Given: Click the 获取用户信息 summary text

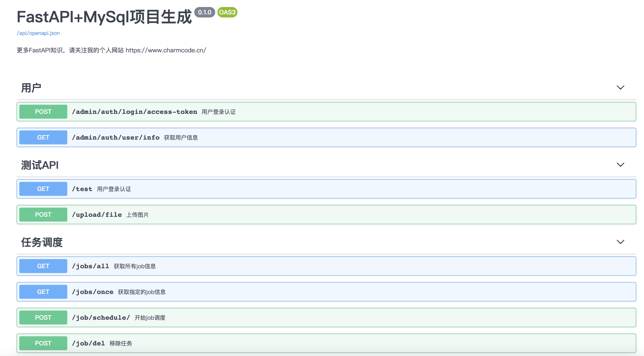Looking at the screenshot, I should click(181, 138).
